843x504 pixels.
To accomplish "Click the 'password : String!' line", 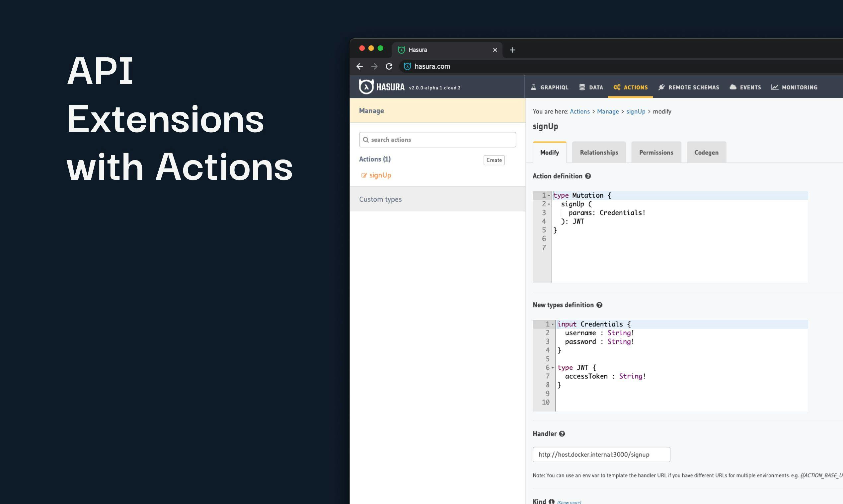I will 600,342.
